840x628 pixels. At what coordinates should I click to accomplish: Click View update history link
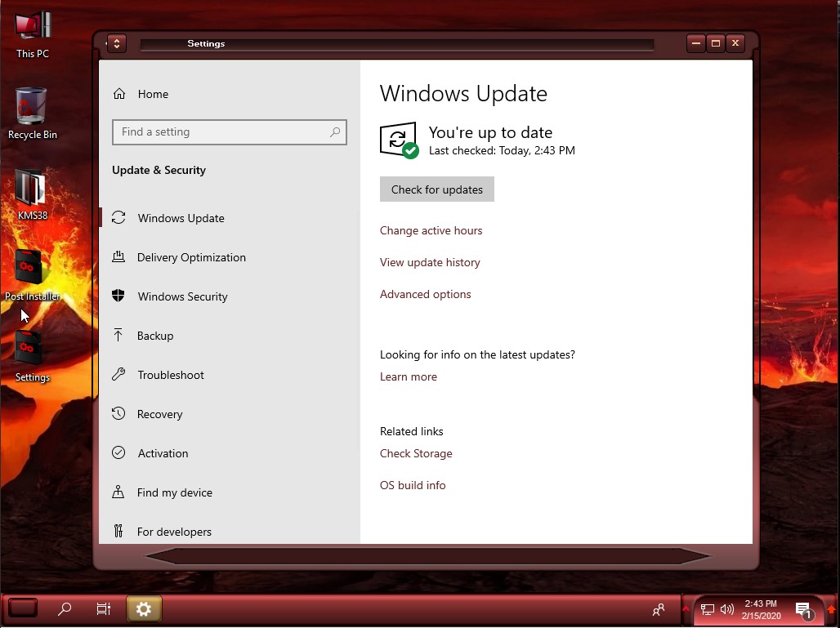tap(430, 262)
